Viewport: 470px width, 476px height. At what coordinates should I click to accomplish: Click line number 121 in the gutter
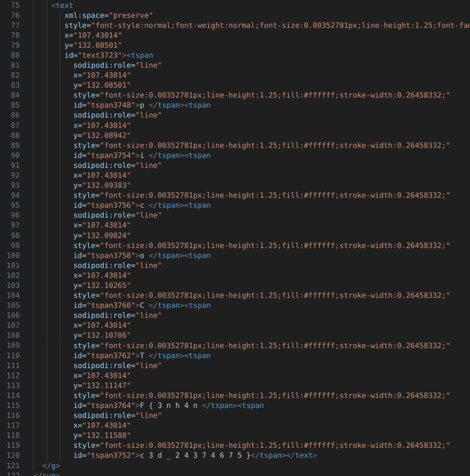click(13, 466)
